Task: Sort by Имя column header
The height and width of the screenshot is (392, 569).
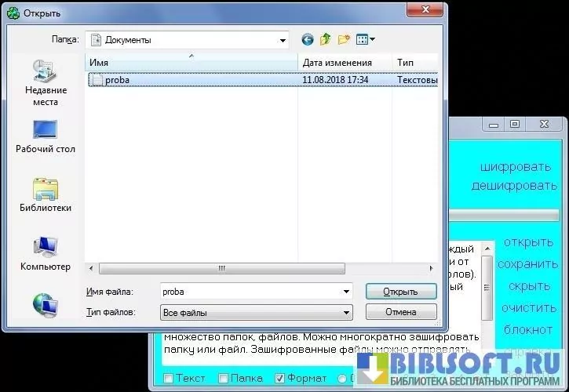Action: tap(188, 62)
